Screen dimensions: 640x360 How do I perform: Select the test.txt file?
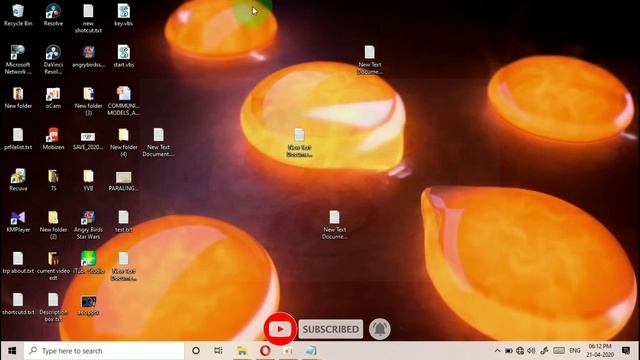point(123,222)
